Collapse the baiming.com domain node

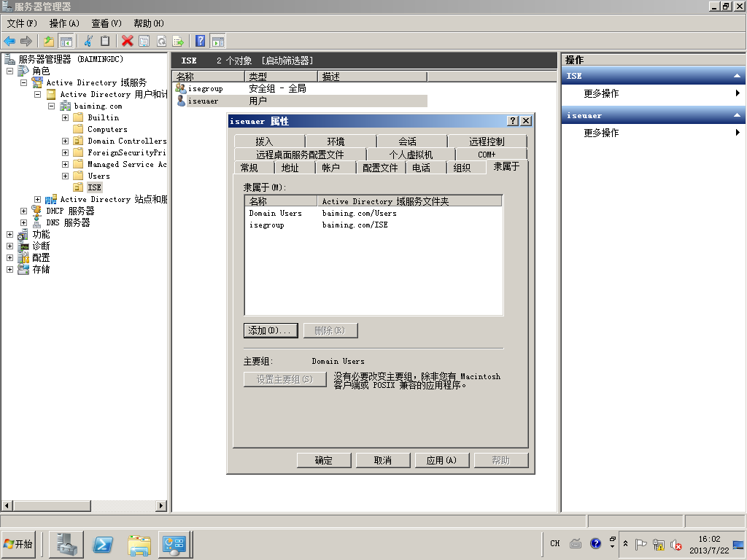point(52,106)
